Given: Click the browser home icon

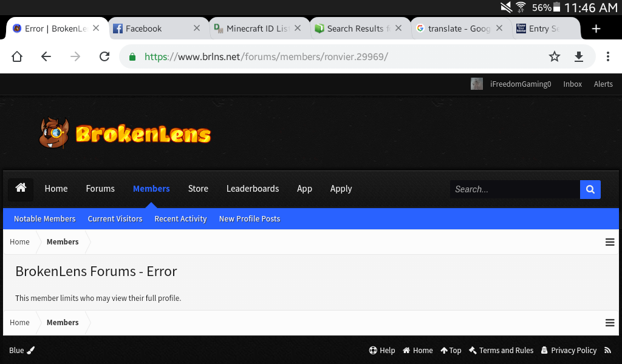Looking at the screenshot, I should coord(16,56).
